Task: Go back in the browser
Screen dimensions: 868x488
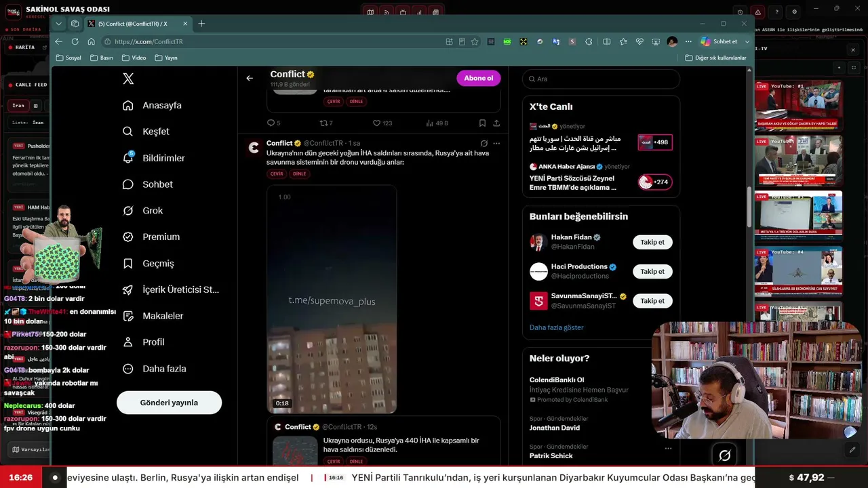Action: tap(58, 41)
